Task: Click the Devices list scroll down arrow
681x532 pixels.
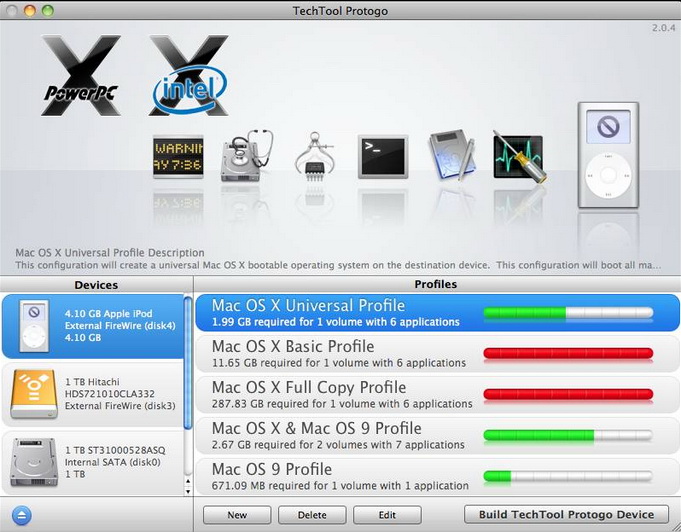Action: click(x=187, y=490)
